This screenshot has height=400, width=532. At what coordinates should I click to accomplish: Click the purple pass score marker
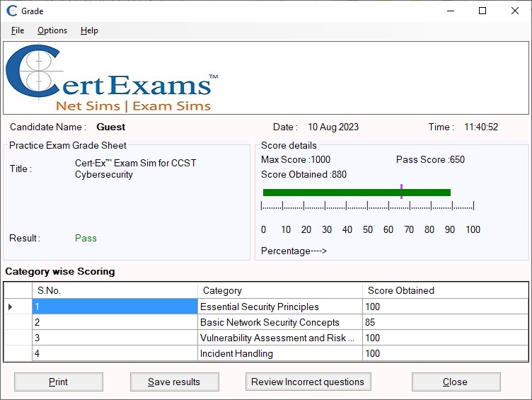tap(401, 191)
